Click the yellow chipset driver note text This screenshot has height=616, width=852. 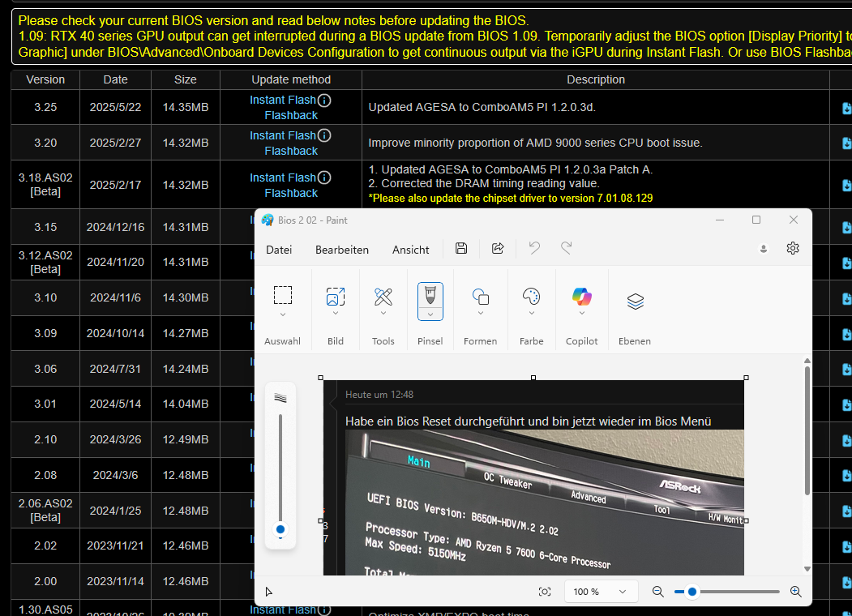pos(511,199)
